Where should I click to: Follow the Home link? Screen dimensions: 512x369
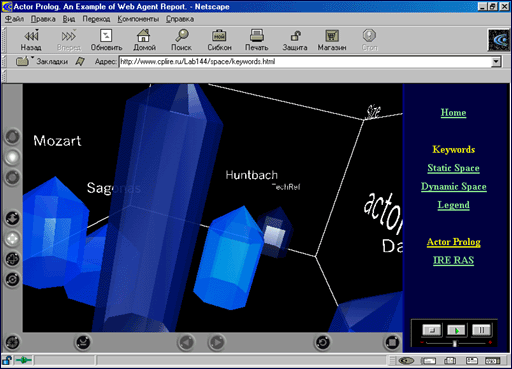[x=453, y=113]
